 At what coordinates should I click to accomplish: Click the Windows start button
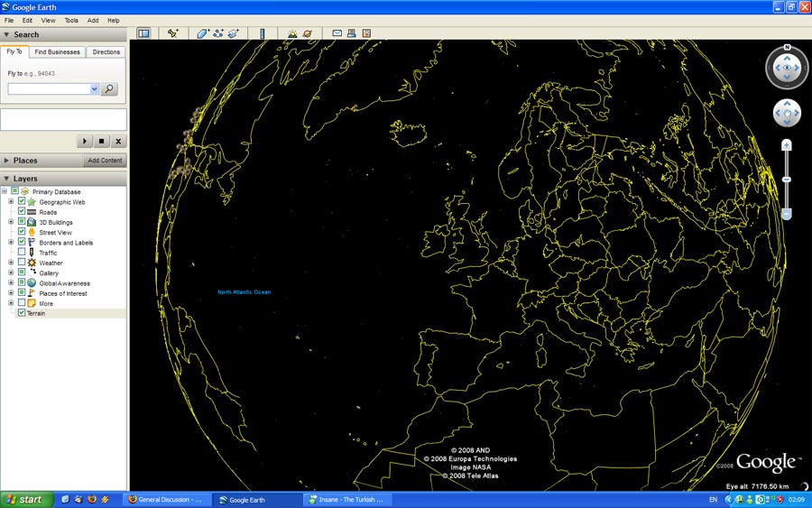(26, 500)
